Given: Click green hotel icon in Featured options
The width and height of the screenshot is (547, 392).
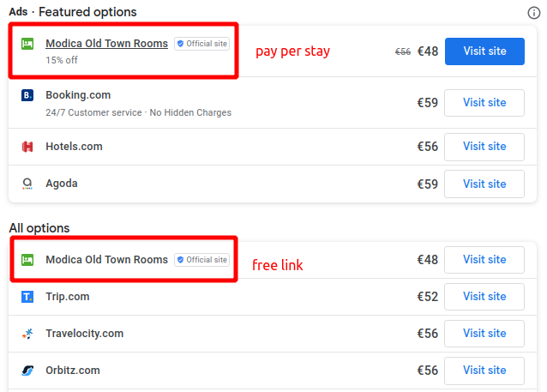Looking at the screenshot, I should [x=27, y=44].
